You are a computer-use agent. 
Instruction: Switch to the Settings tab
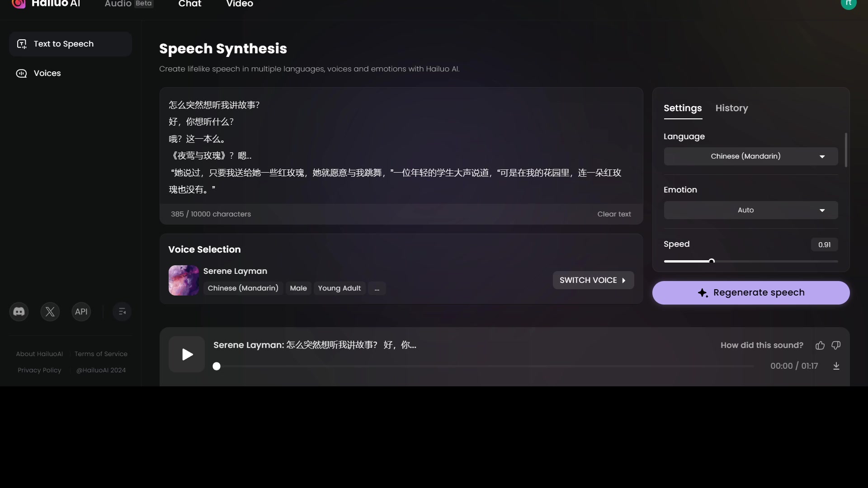tap(683, 108)
